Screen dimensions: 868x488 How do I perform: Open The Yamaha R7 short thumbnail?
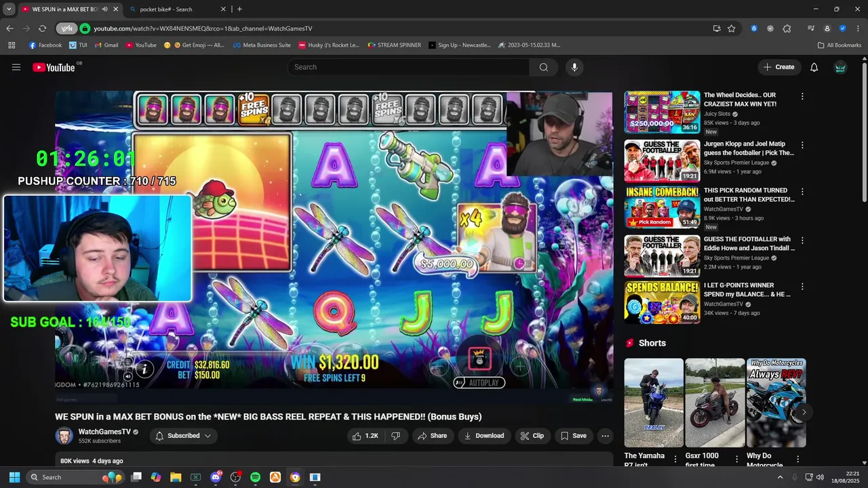pyautogui.click(x=654, y=403)
